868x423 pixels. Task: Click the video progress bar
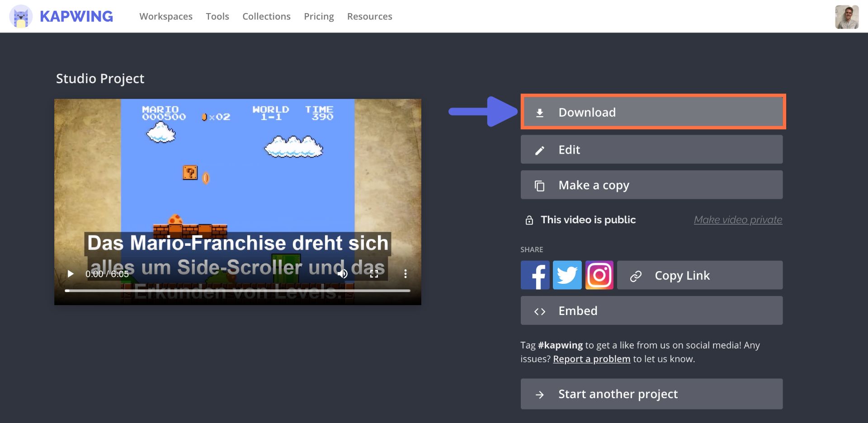tap(237, 291)
